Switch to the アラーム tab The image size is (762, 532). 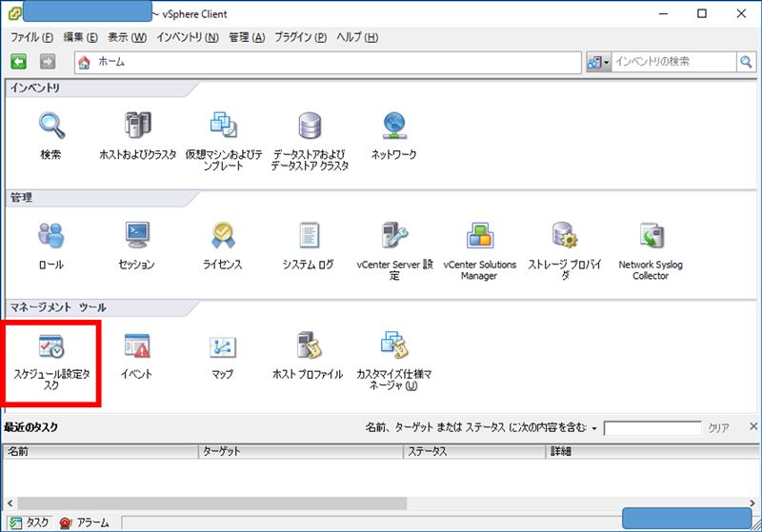[85, 522]
